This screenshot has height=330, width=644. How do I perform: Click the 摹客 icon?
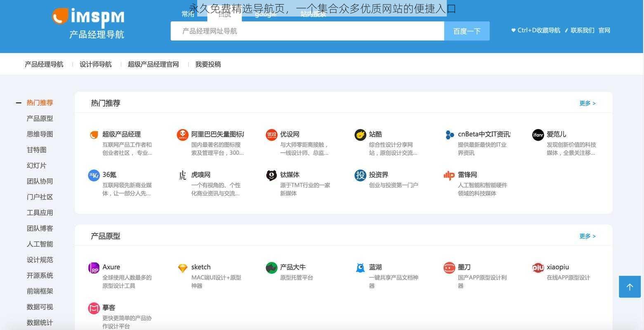point(94,308)
